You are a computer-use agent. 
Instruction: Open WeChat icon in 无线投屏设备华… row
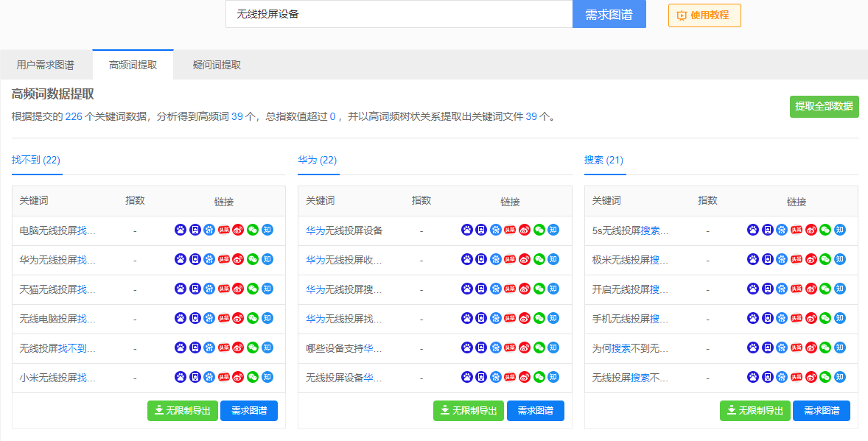coord(539,377)
